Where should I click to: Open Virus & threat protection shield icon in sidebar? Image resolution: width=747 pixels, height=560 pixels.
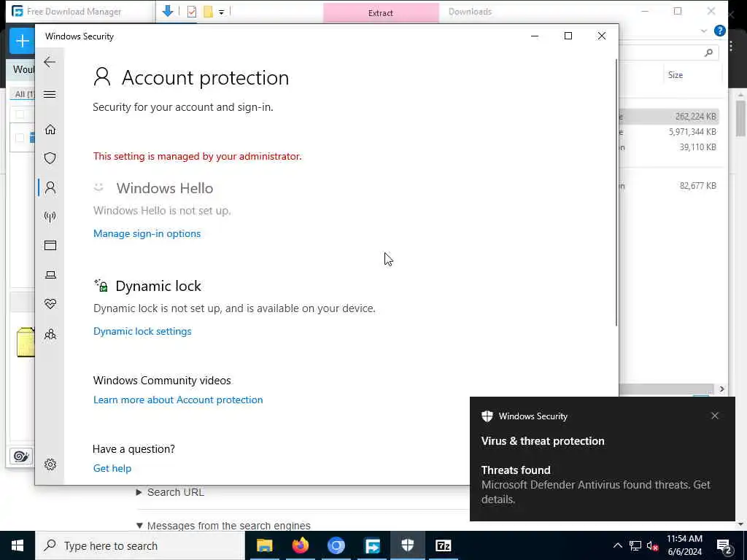50,158
